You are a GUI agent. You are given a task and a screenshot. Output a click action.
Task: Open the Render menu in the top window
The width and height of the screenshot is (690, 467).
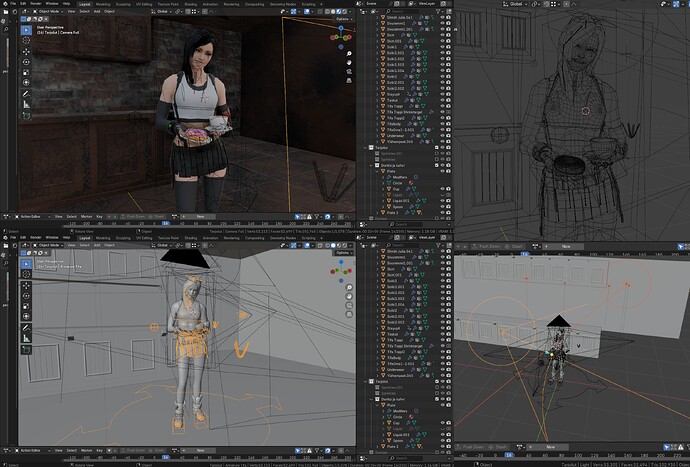tap(36, 4)
